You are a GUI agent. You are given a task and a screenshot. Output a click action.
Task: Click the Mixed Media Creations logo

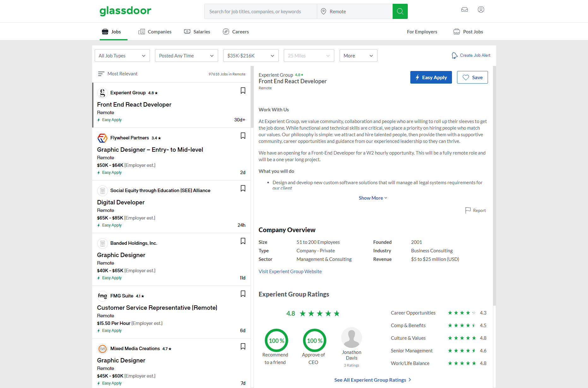(102, 349)
